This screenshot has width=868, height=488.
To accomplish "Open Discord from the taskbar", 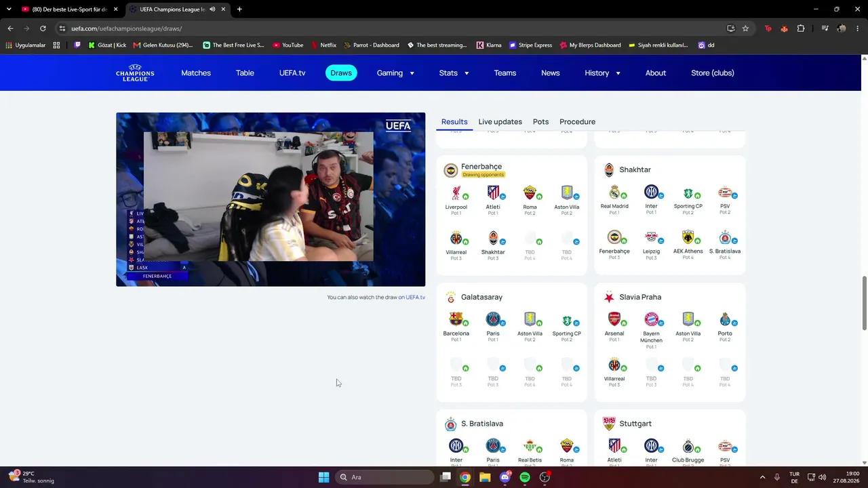I will (505, 477).
